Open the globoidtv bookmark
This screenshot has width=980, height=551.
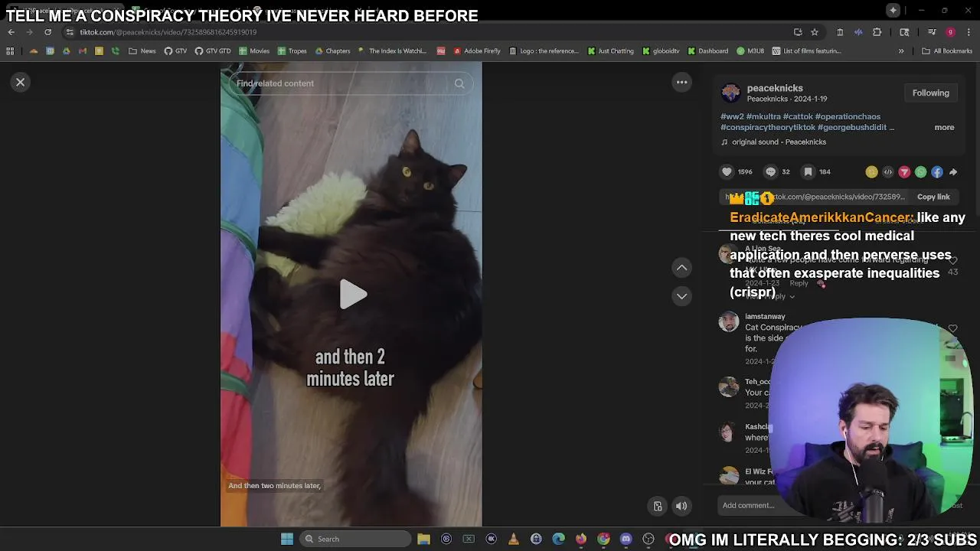(661, 51)
